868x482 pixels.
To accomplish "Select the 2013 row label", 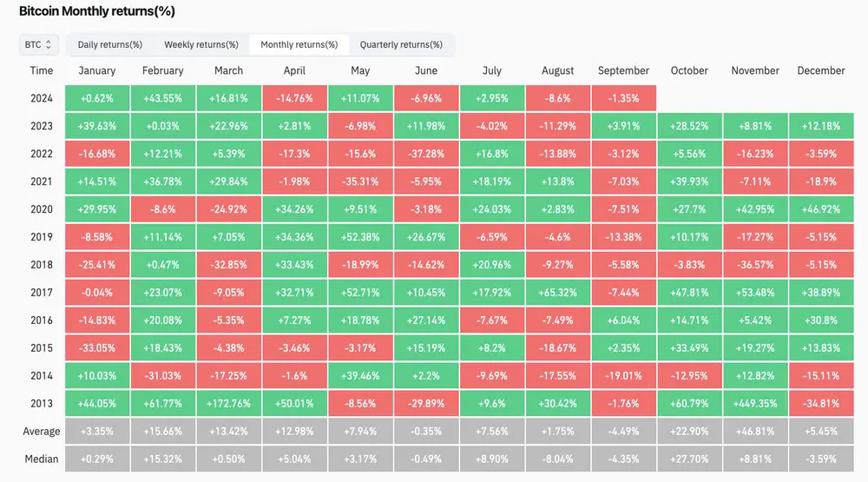I will click(x=41, y=404).
